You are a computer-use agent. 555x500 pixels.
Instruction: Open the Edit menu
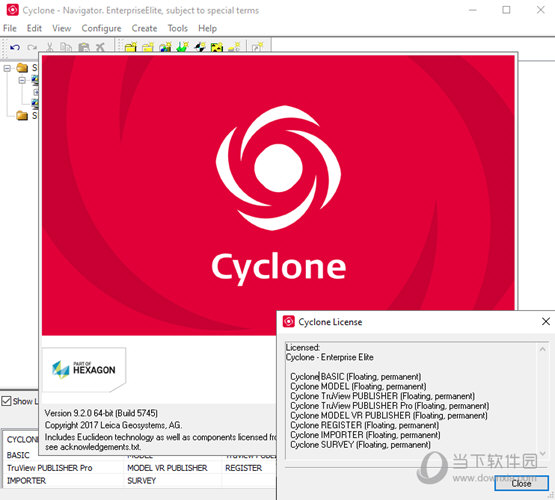[x=34, y=28]
